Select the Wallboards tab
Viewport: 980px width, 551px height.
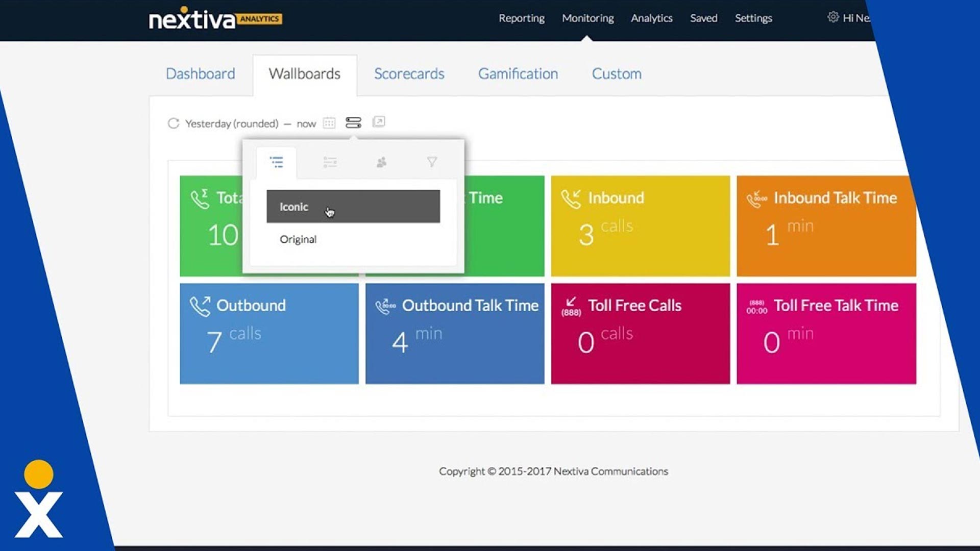point(305,74)
